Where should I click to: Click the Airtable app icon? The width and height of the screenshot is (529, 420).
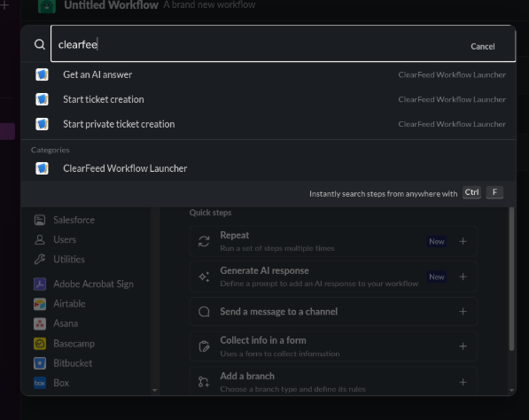tap(40, 304)
